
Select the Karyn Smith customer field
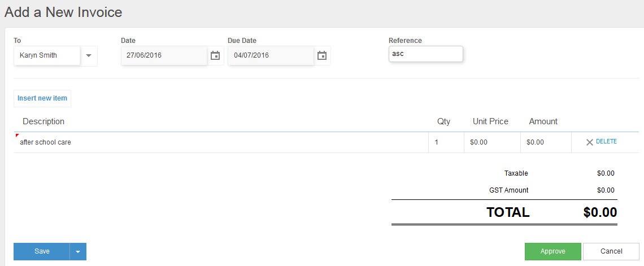pyautogui.click(x=47, y=55)
